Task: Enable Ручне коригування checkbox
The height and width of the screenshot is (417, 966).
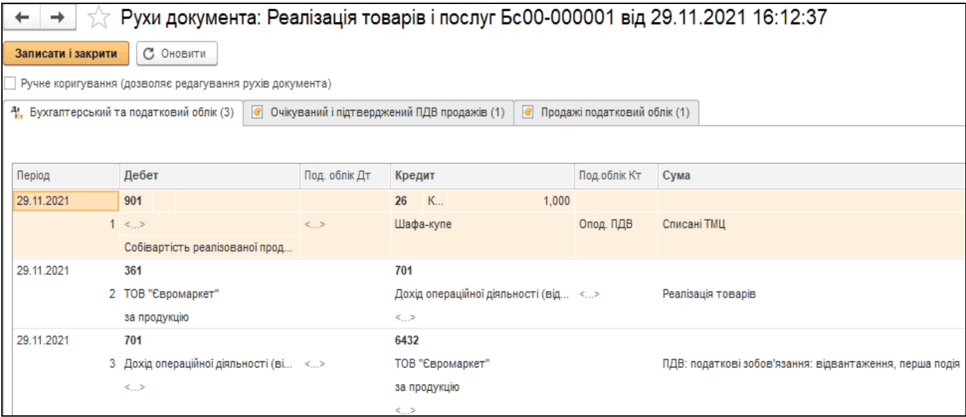Action: tap(11, 83)
